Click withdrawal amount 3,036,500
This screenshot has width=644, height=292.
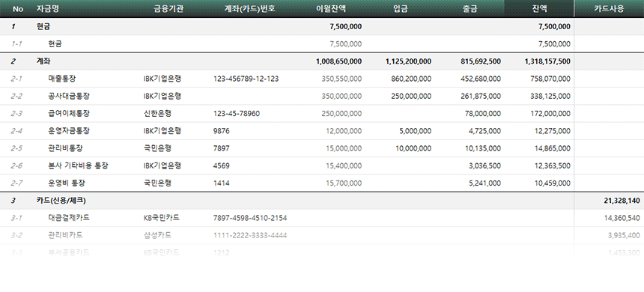coord(484,166)
